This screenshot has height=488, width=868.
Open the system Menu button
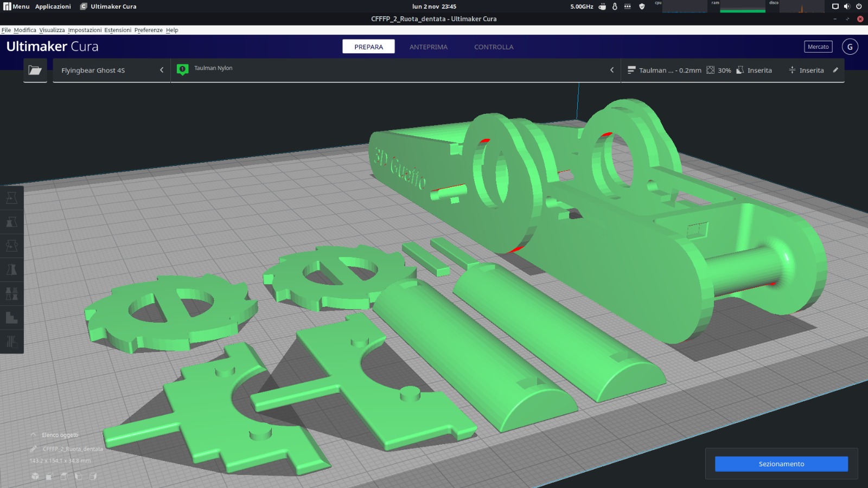[16, 7]
